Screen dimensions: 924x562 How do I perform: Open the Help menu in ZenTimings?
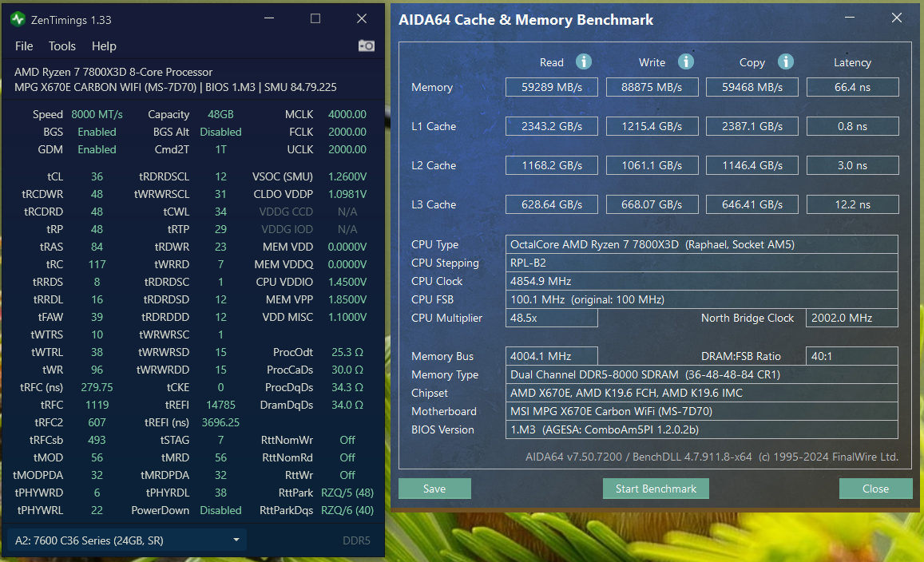coord(104,46)
